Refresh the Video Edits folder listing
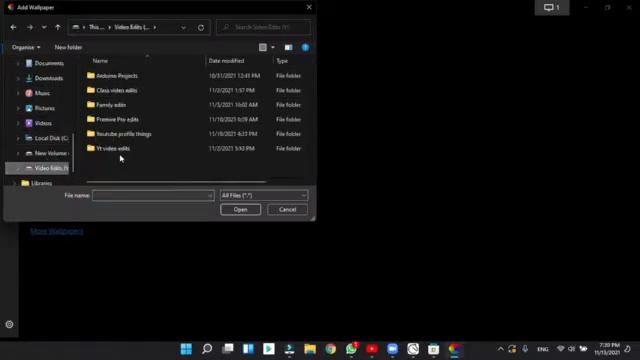 click(201, 27)
